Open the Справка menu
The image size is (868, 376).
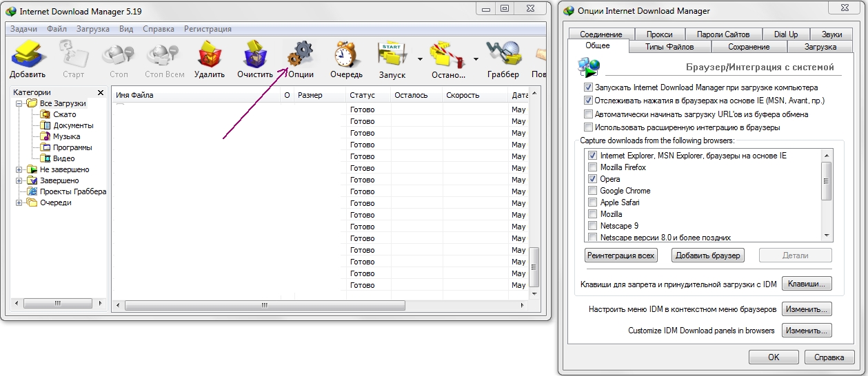pos(159,29)
